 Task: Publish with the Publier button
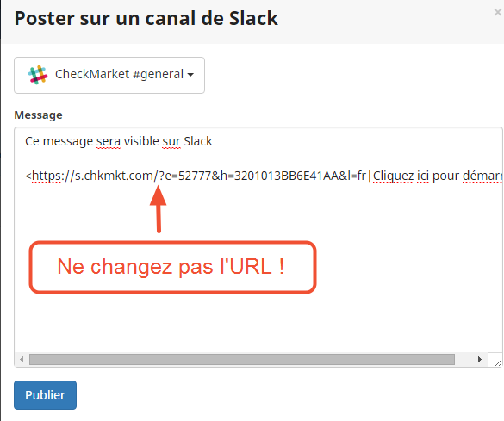pyautogui.click(x=45, y=395)
